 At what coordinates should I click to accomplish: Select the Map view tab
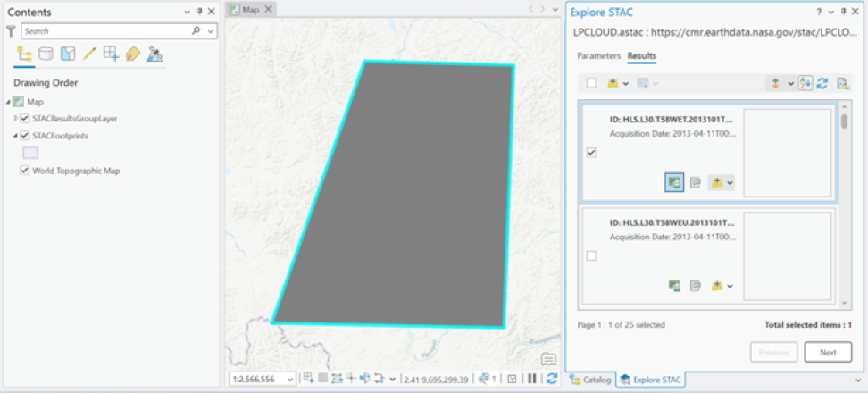coord(251,10)
